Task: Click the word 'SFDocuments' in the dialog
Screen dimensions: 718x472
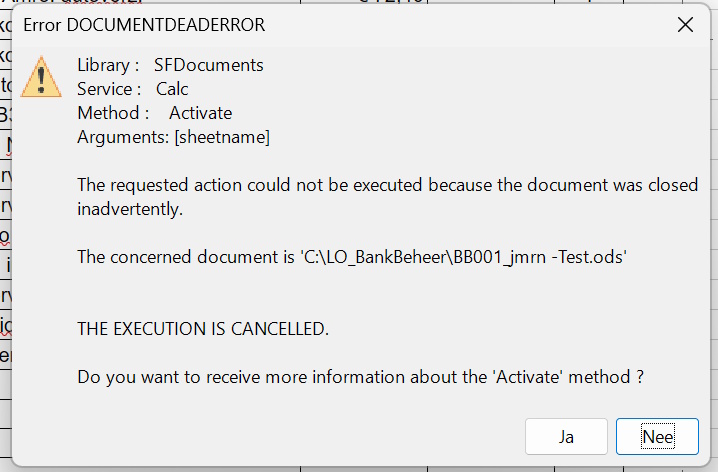Action: (209, 65)
